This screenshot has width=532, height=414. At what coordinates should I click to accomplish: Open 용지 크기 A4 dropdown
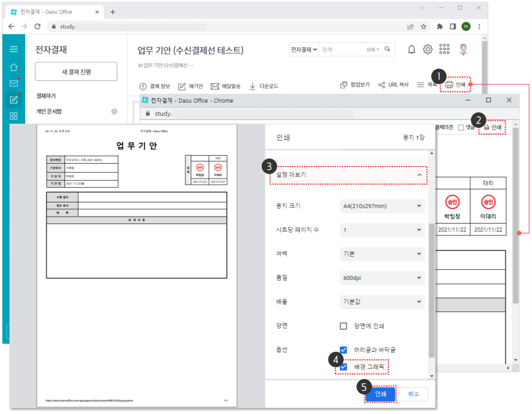(x=381, y=206)
